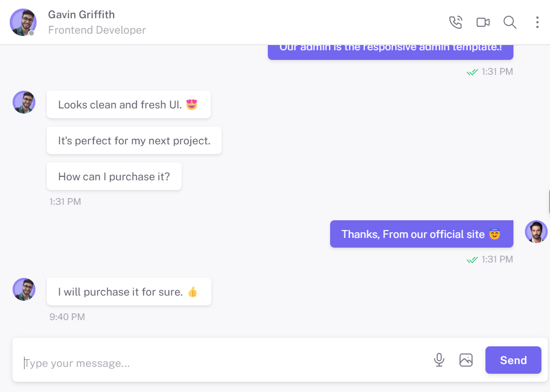Click avatar beside "I will purchase it" message
550x392 pixels.
point(24,289)
